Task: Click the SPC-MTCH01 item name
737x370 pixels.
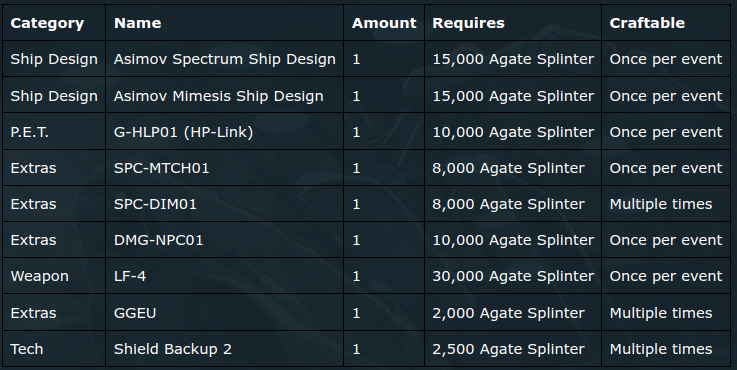Action: click(161, 168)
